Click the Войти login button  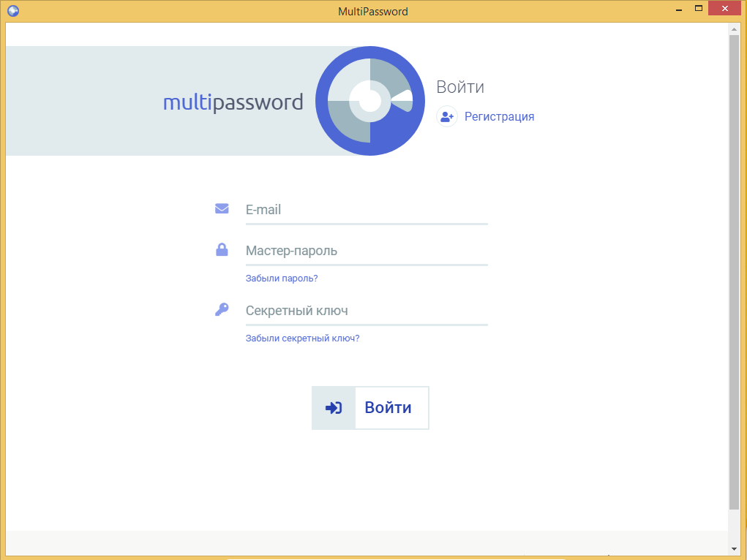[x=371, y=408]
